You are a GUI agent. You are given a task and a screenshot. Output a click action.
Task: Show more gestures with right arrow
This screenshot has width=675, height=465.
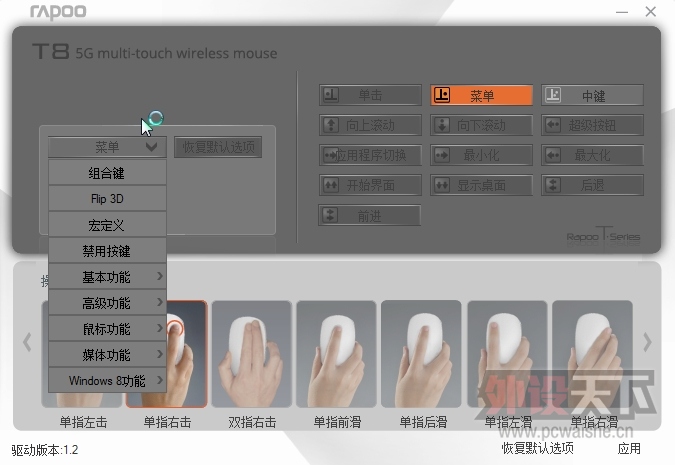647,342
